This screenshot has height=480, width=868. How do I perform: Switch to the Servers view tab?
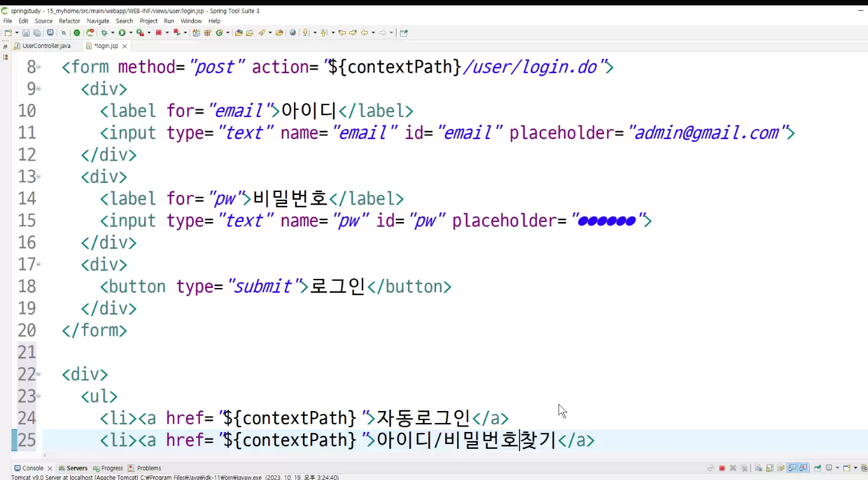point(73,468)
